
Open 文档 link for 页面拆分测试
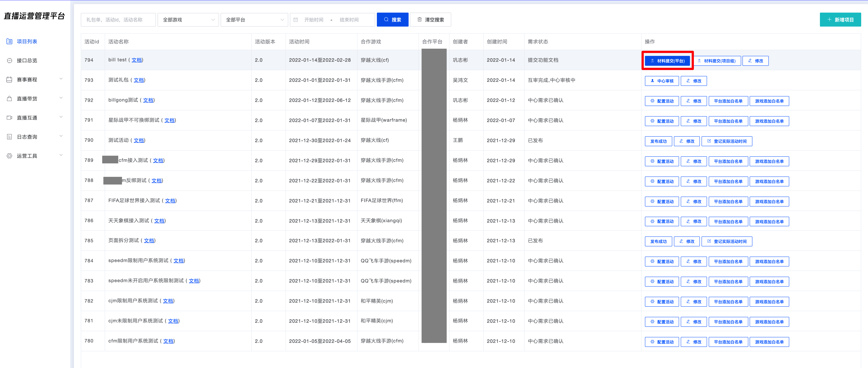(x=149, y=241)
